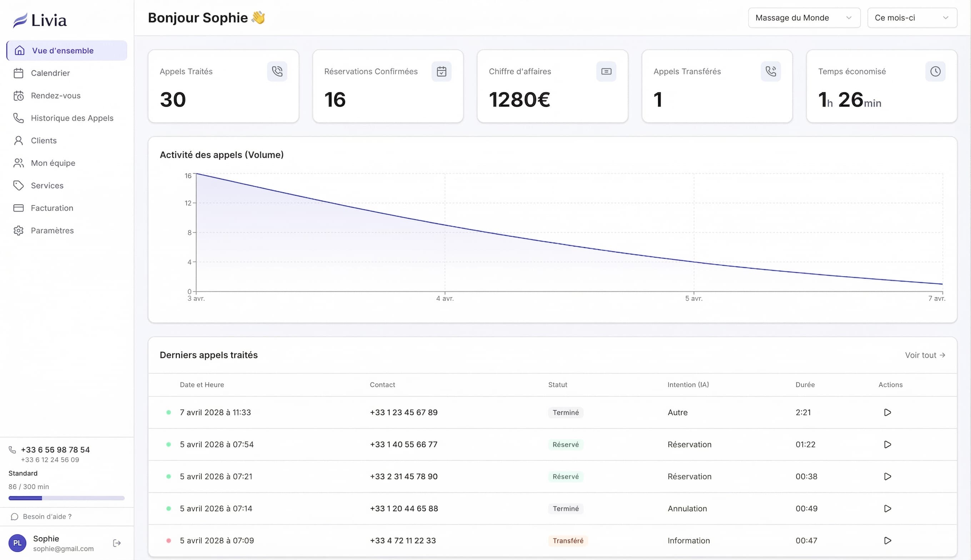Expand the Ce mois-ci period dropdown
Viewport: 971px width, 560px height.
(912, 17)
